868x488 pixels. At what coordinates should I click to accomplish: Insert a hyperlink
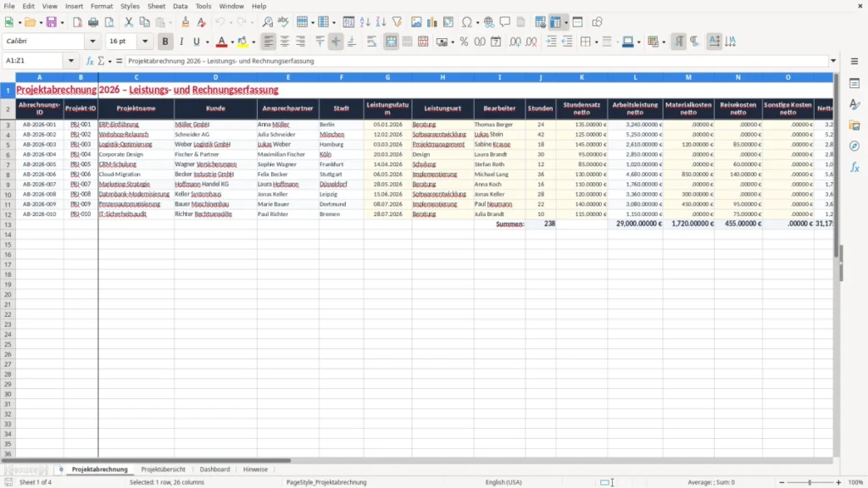[x=489, y=22]
